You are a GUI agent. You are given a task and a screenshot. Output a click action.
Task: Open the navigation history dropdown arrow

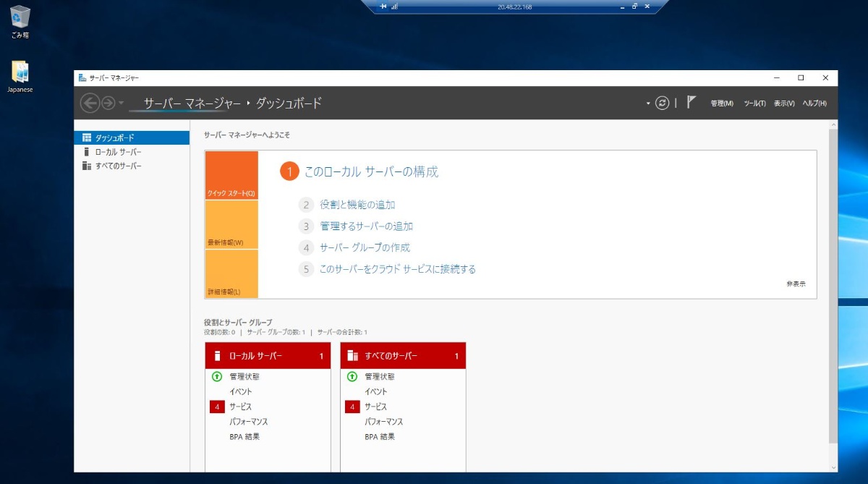point(121,104)
